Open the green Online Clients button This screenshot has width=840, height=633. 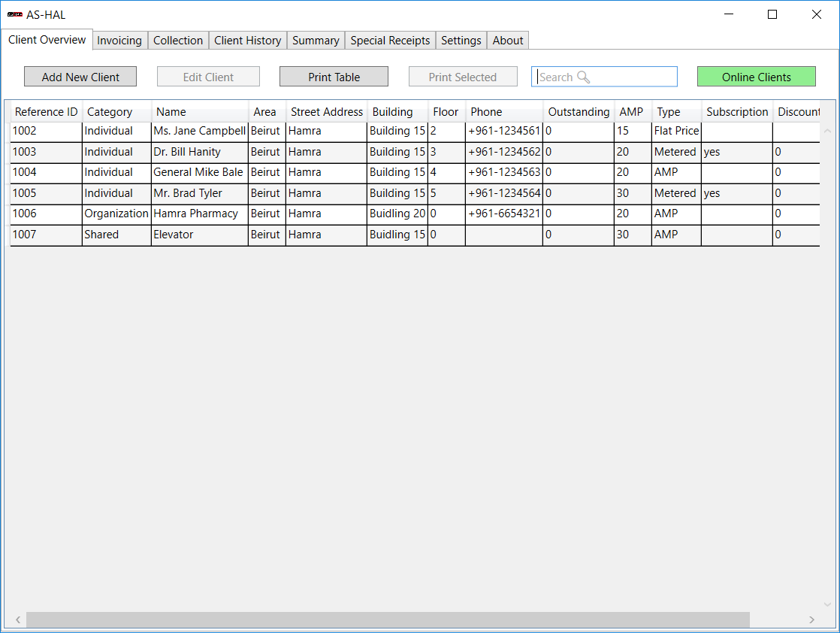757,77
